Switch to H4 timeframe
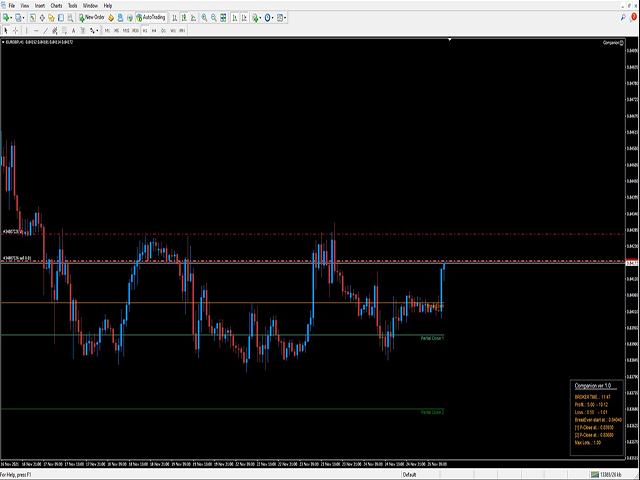The image size is (640, 480). pos(154,31)
